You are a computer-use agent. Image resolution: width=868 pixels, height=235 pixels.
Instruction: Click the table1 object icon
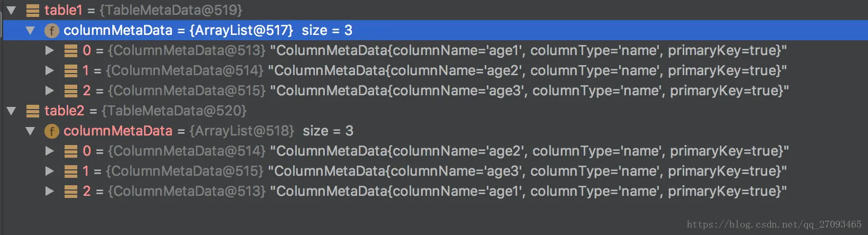tap(32, 10)
